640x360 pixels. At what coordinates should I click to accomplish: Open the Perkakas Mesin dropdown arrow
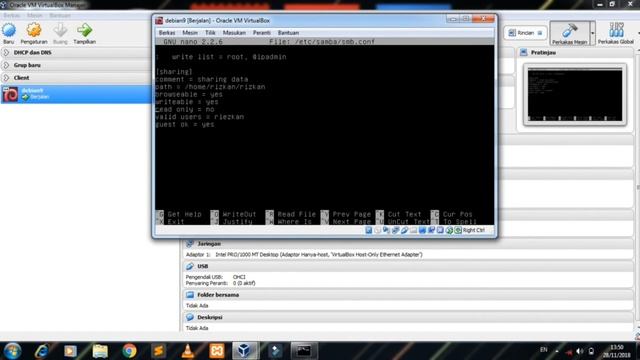593,33
